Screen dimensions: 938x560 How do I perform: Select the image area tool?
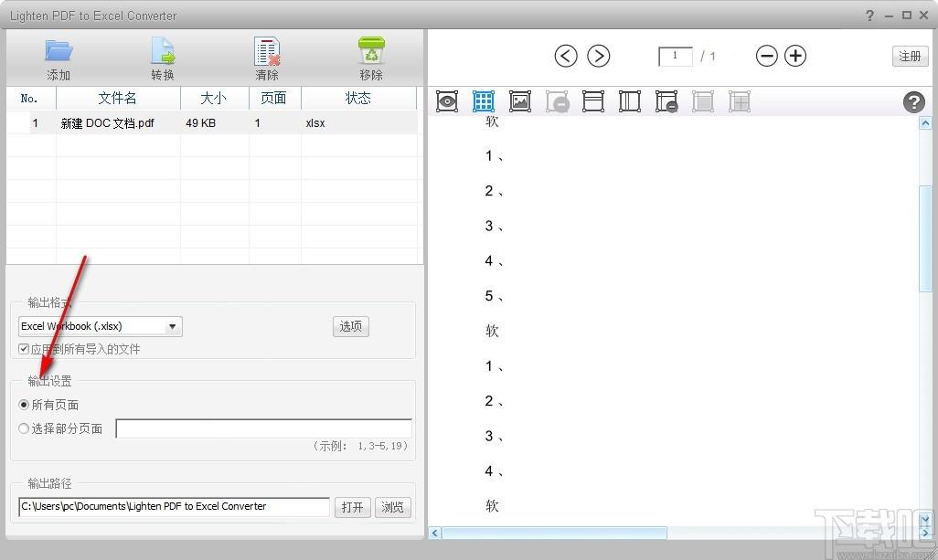click(520, 101)
